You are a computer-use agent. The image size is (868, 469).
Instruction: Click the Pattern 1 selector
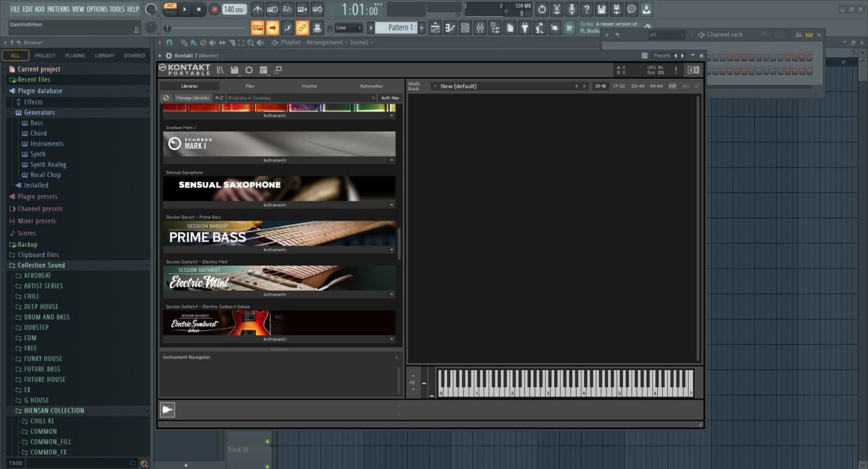click(x=397, y=28)
